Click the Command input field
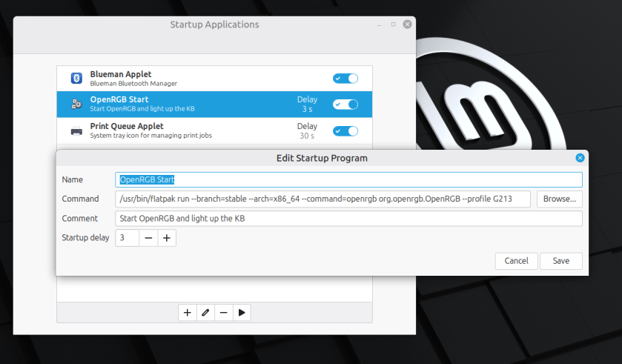Screen dimensions: 622x364 322,199
